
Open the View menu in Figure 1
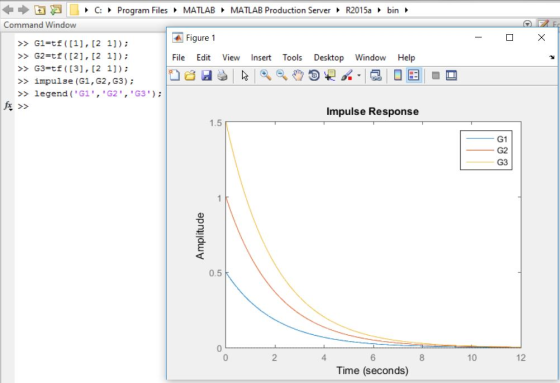click(x=231, y=58)
